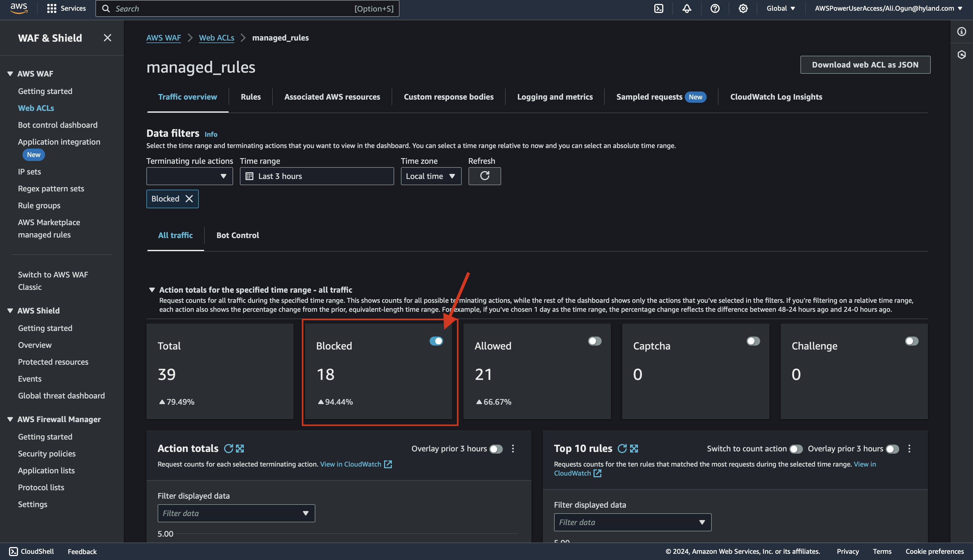
Task: Open the CloudShell icon in top bar
Action: [x=659, y=8]
